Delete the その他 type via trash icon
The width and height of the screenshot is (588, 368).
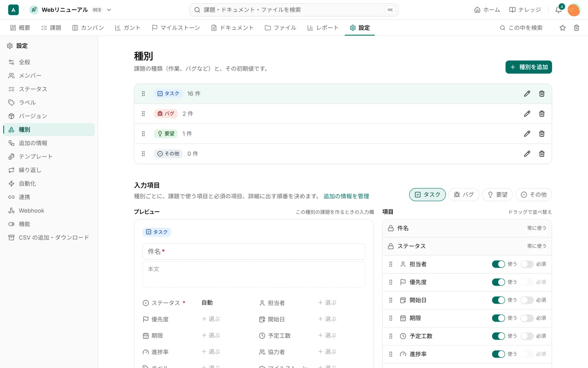pyautogui.click(x=542, y=154)
